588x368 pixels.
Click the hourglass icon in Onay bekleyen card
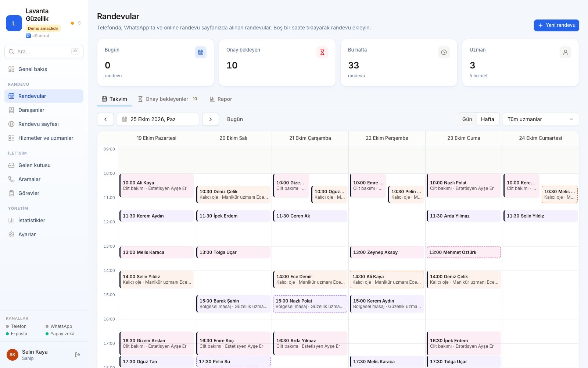click(x=322, y=52)
